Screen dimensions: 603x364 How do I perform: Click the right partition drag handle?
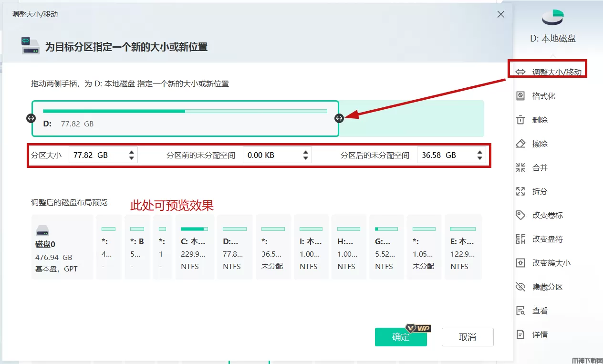(x=339, y=118)
